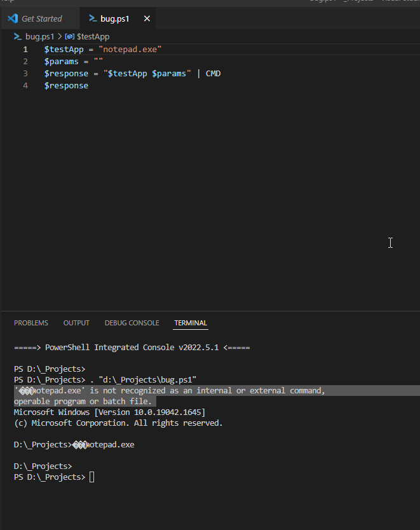
Task: Expand breadcrumb chevron after bug.ps1
Action: pyautogui.click(x=60, y=36)
